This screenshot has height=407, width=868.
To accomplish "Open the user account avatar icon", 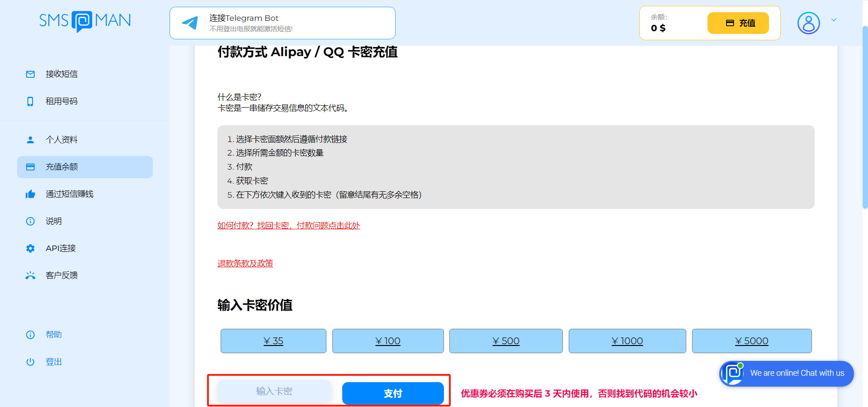I will click(x=808, y=23).
